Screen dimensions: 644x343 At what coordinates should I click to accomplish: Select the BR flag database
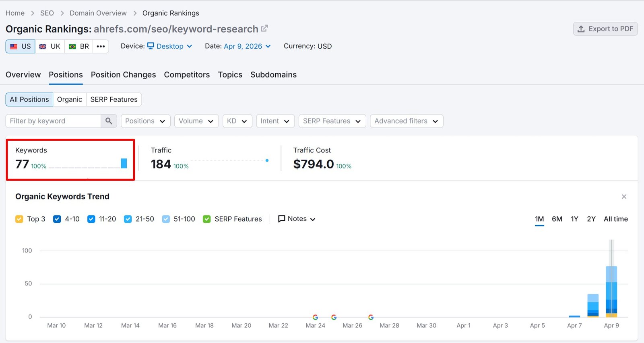pyautogui.click(x=79, y=46)
